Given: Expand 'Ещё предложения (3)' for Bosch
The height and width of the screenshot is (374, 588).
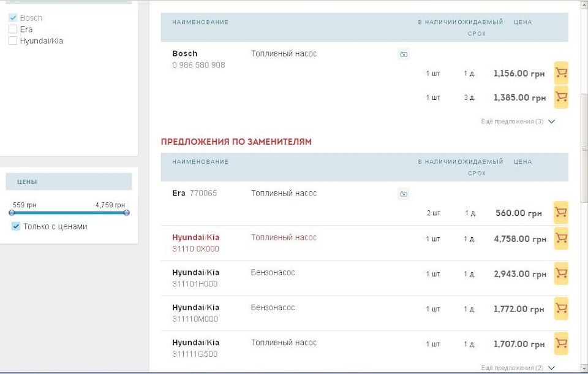Looking at the screenshot, I should pyautogui.click(x=518, y=121).
